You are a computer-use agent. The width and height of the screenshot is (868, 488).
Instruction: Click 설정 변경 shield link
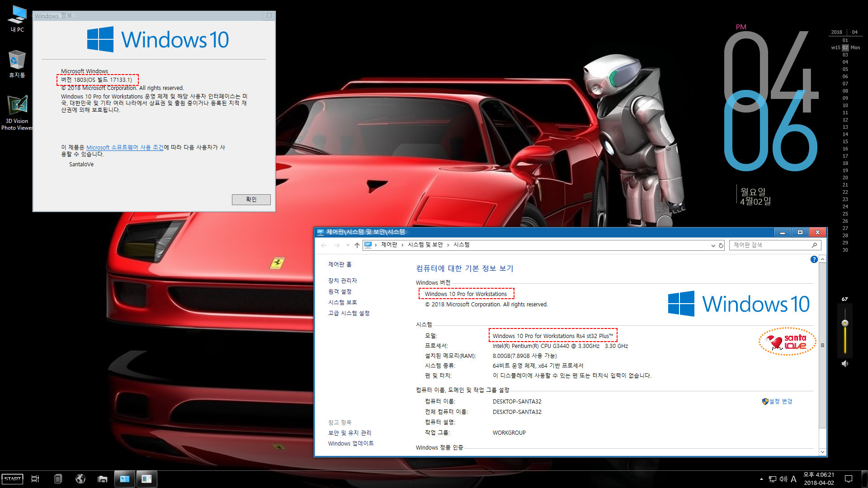[x=777, y=401]
